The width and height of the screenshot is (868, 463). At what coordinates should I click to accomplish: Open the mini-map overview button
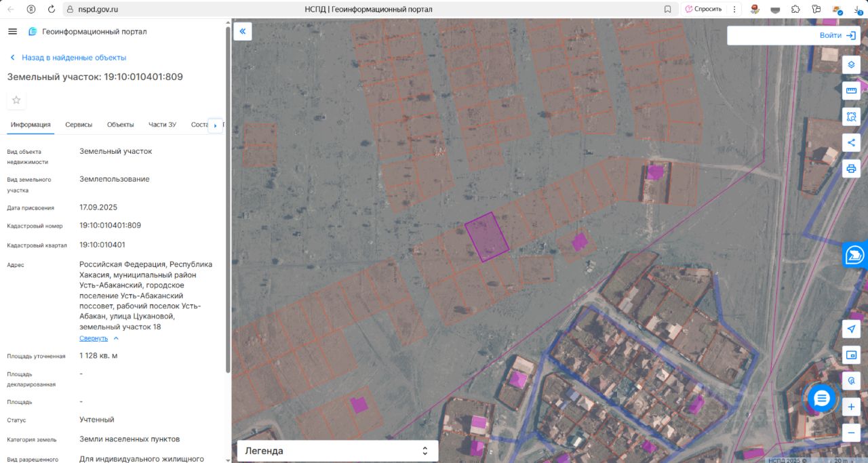pos(852,355)
